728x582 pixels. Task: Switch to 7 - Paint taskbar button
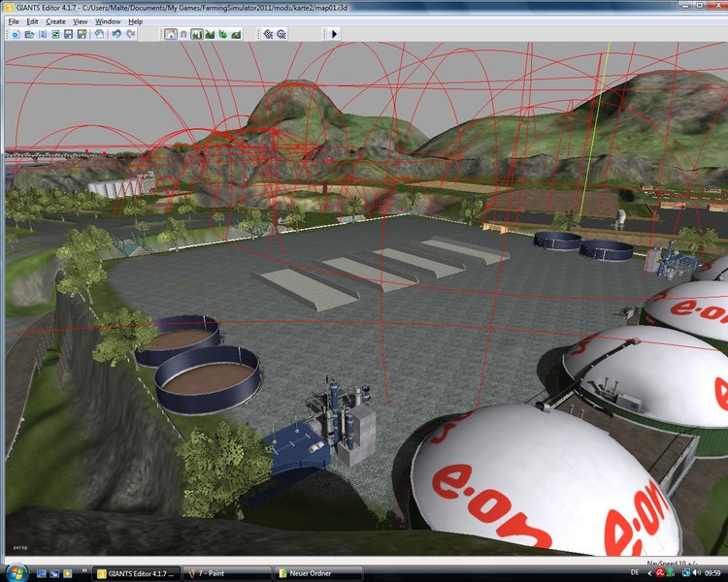pos(227,573)
